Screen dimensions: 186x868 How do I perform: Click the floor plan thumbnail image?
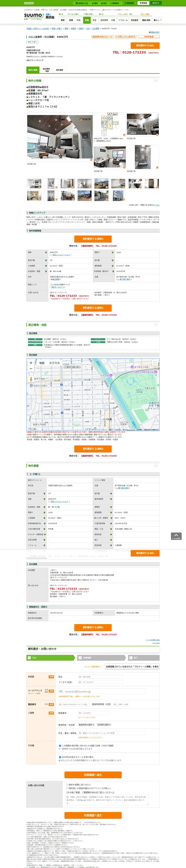point(109,124)
